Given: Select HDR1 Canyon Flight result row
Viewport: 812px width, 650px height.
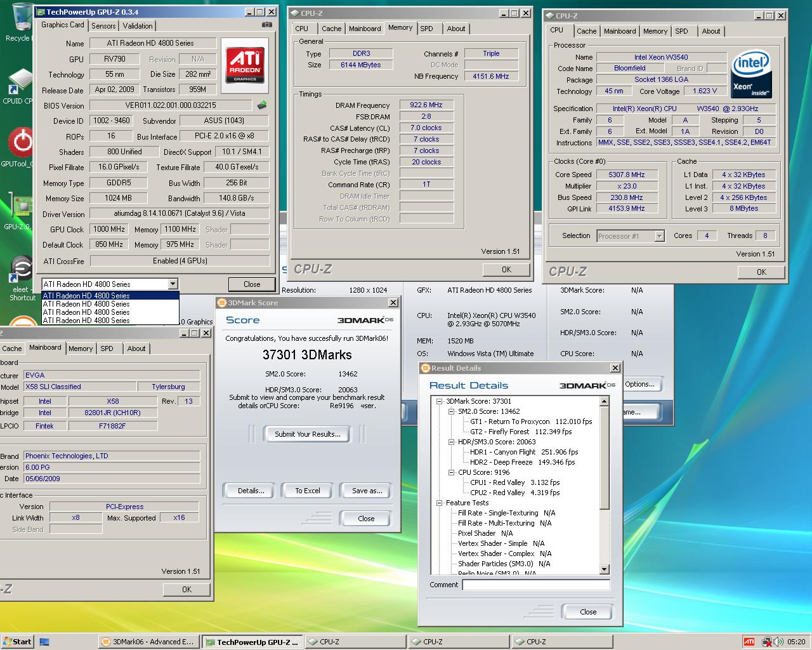Looking at the screenshot, I should (524, 452).
